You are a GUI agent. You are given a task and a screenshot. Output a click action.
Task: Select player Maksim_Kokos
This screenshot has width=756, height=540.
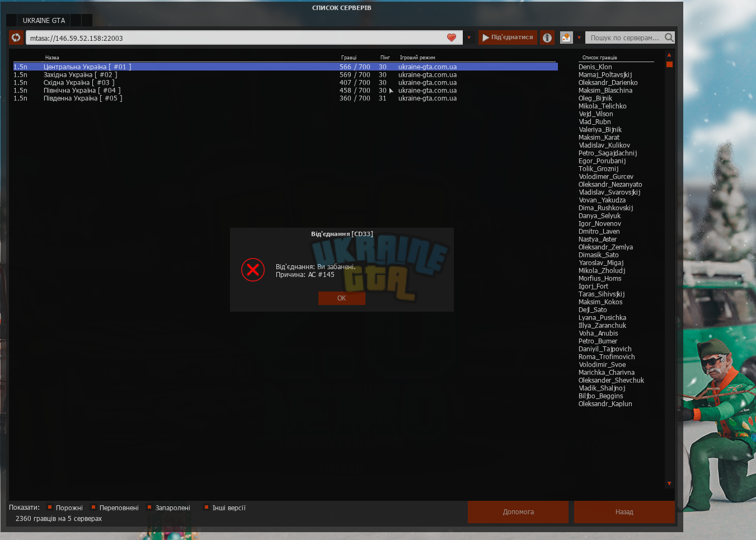pyautogui.click(x=600, y=302)
